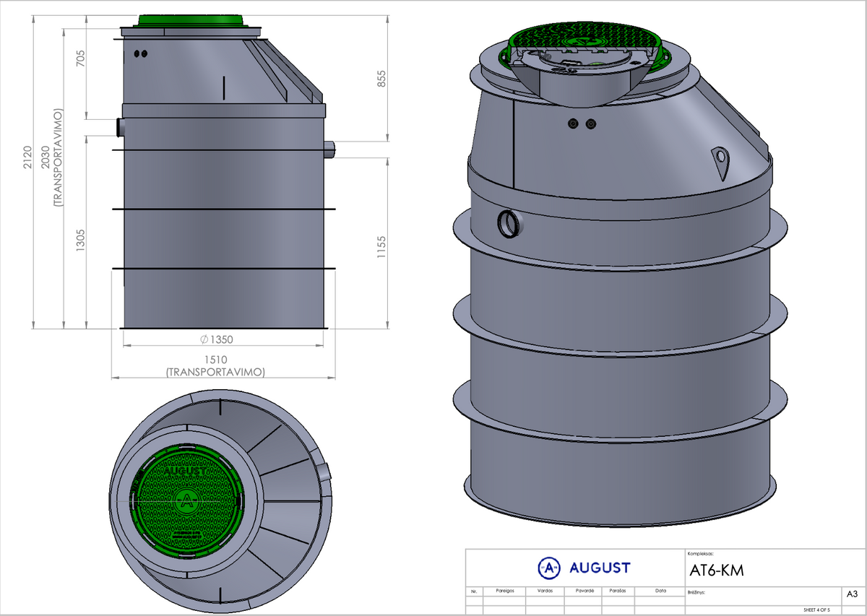The image size is (867, 616).
Task: Select the lifting eye lug on isometric tank
Action: click(x=720, y=162)
